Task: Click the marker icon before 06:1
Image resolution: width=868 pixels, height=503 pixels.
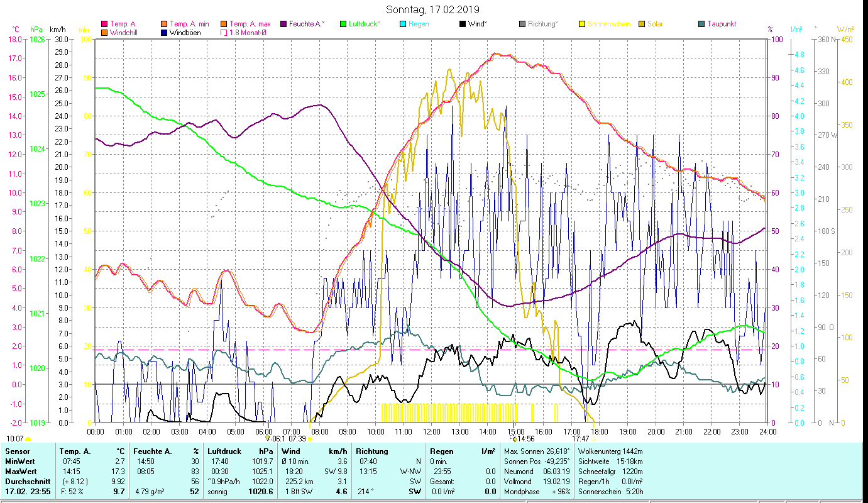Action: [x=268, y=439]
